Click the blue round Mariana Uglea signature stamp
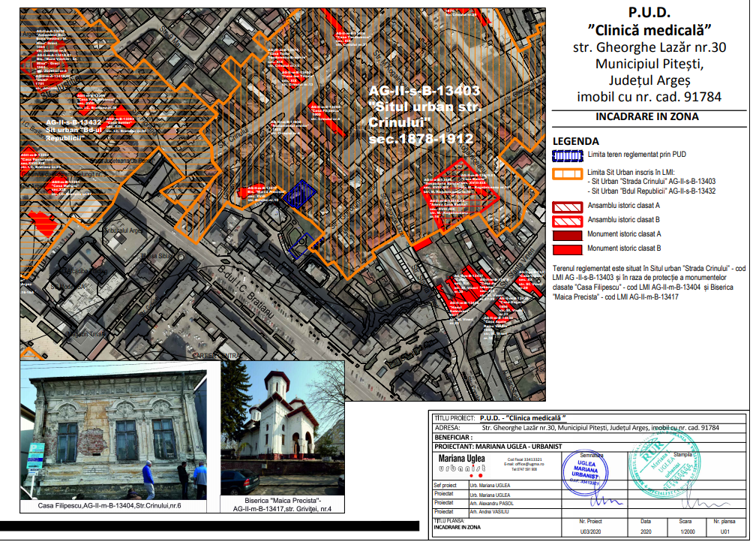 click(x=587, y=470)
